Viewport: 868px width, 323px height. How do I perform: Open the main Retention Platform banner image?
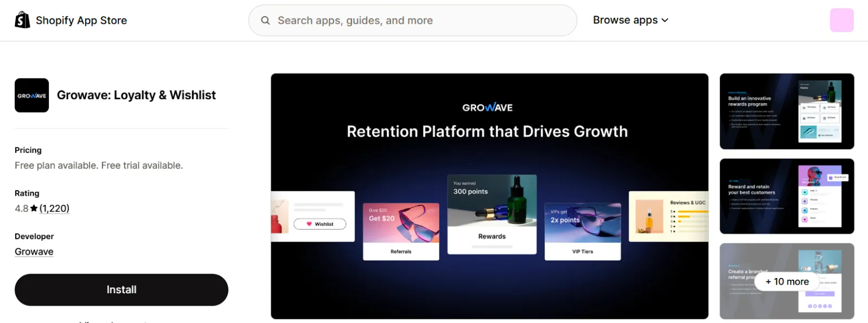(x=489, y=196)
